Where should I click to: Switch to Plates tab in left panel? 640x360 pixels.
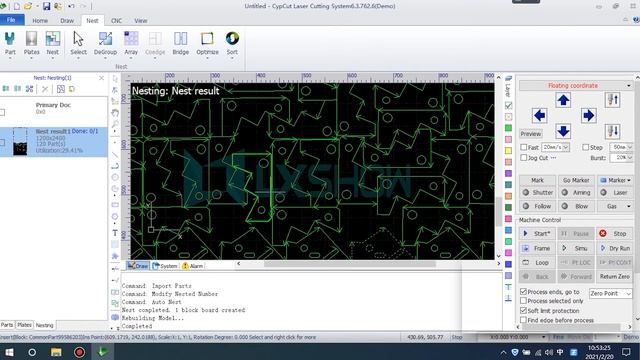click(x=24, y=325)
